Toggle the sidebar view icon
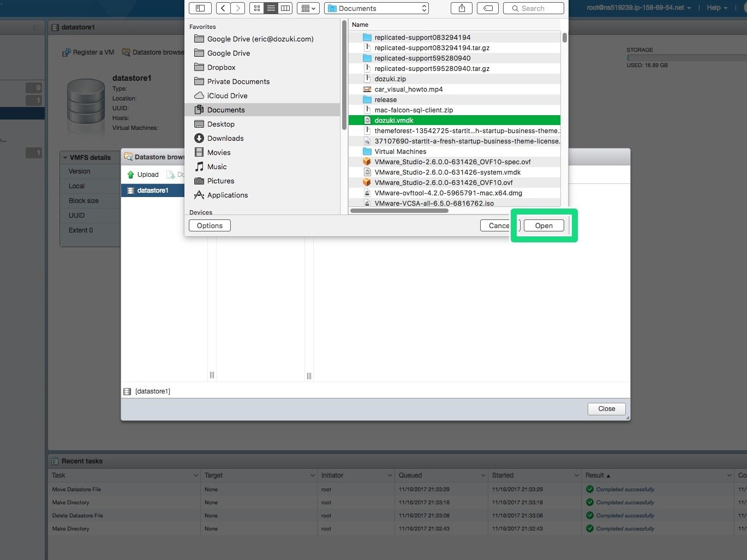The width and height of the screenshot is (747, 560). click(200, 8)
